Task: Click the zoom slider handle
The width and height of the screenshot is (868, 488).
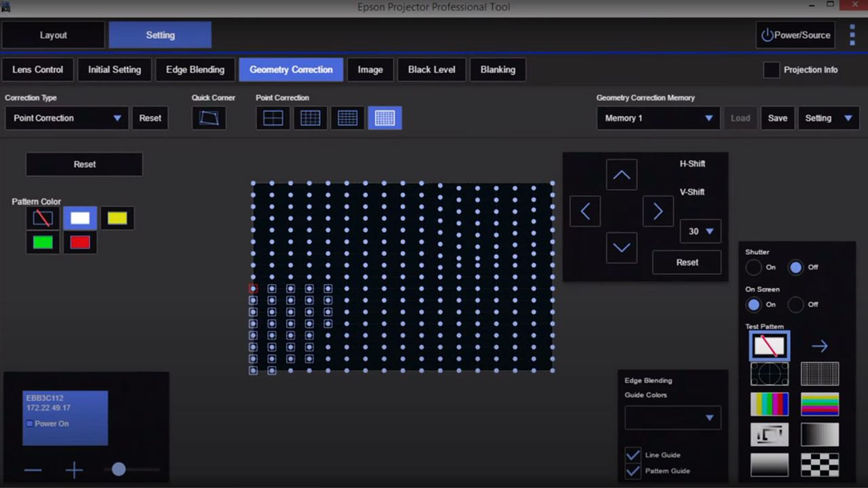Action: (119, 469)
